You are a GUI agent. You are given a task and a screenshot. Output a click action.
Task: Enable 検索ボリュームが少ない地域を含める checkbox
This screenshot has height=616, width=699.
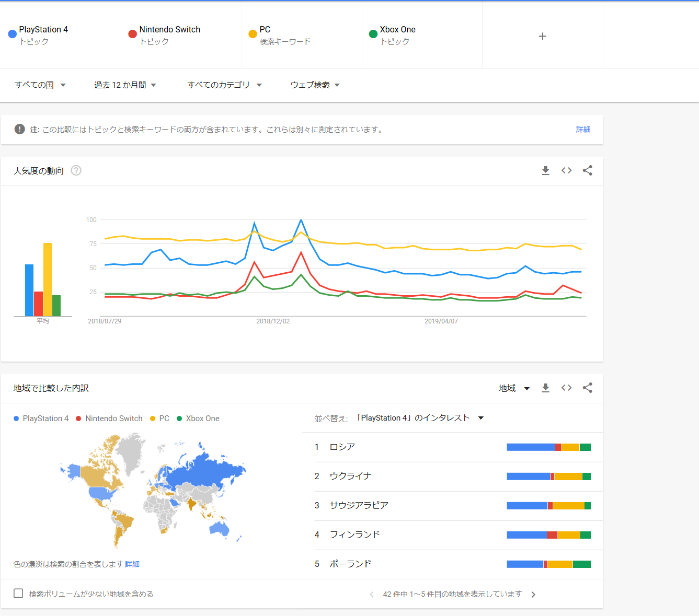tap(18, 594)
